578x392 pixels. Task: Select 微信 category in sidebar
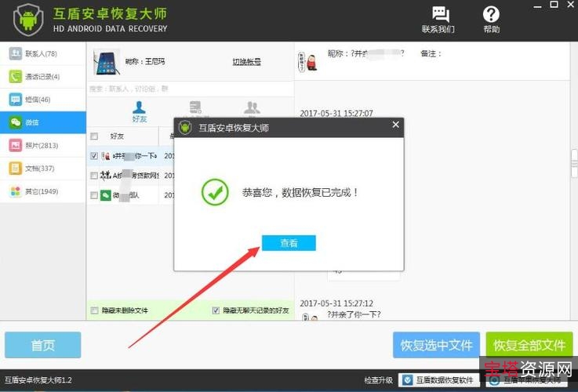click(x=43, y=122)
